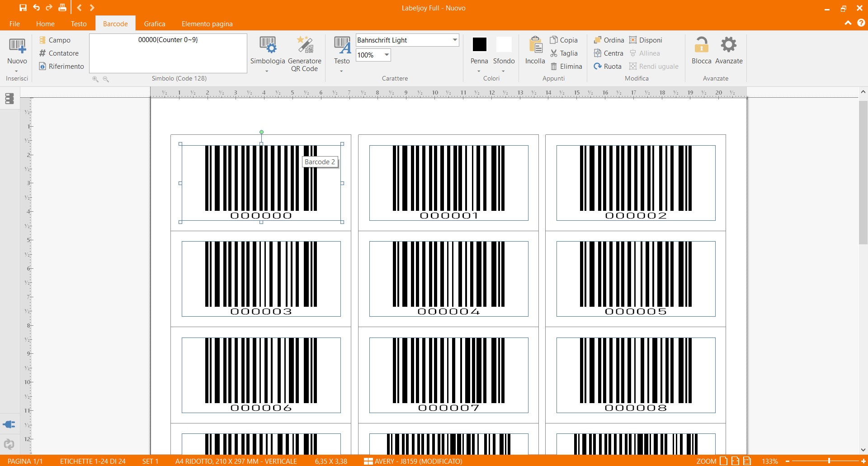Expand the Simbologia dropdown arrow

(x=267, y=71)
